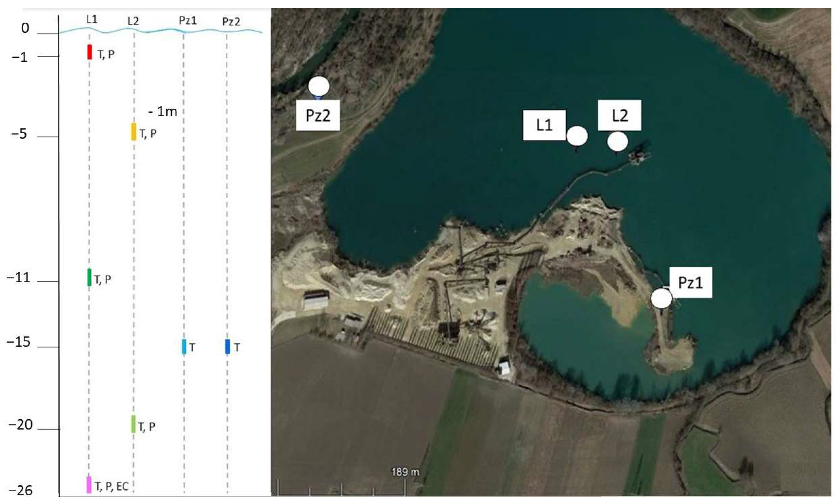The image size is (838, 504).
Task: Click the Pz2 label box on the map
Action: (318, 115)
